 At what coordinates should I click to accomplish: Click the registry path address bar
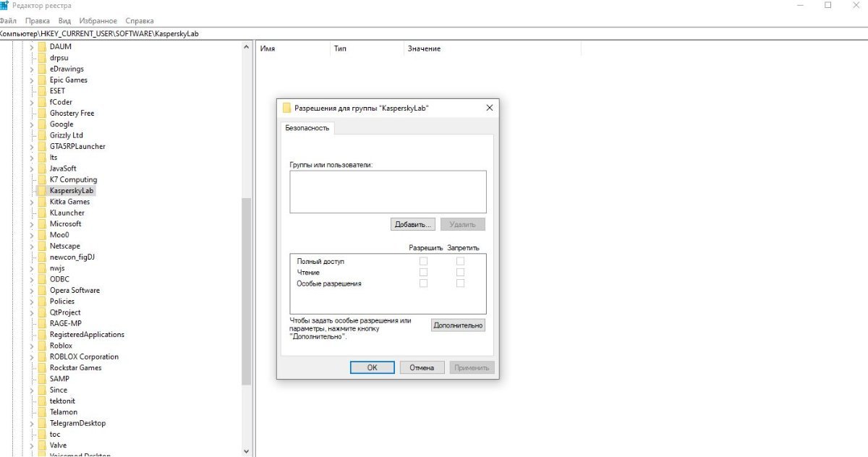(x=434, y=34)
